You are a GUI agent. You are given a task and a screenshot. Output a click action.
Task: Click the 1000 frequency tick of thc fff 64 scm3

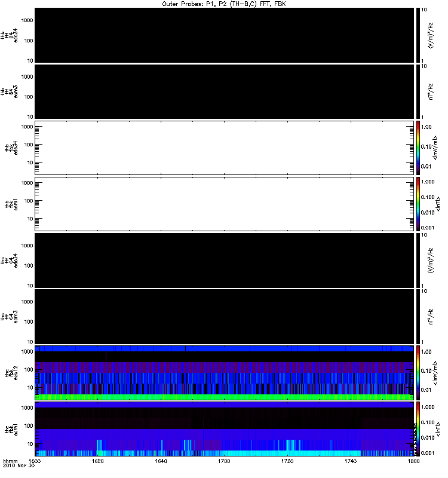[x=27, y=302]
